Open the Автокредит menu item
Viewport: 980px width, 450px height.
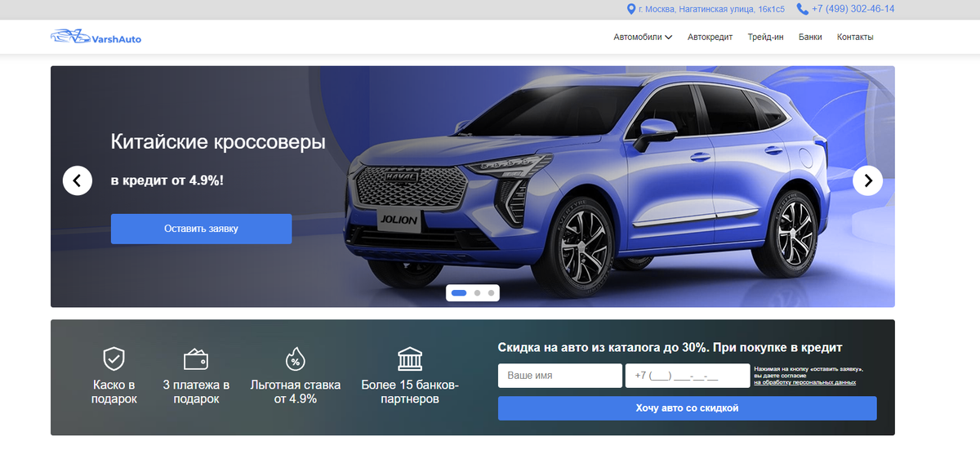[710, 37]
